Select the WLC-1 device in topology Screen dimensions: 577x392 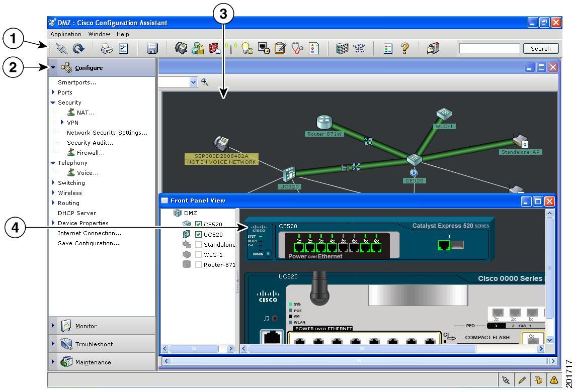pyautogui.click(x=444, y=115)
